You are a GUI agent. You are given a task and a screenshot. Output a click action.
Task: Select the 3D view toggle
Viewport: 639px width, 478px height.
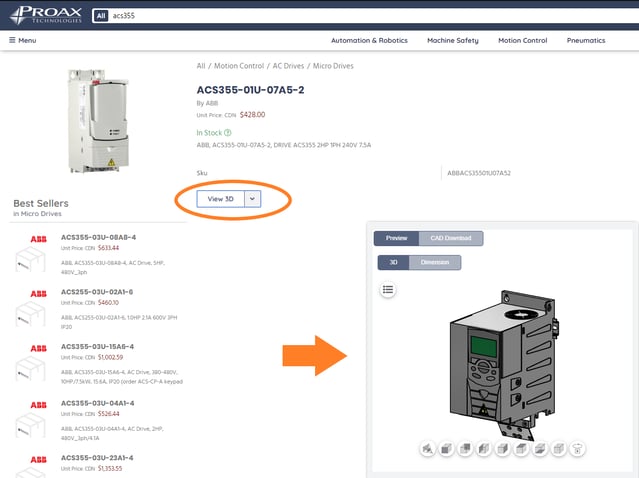pos(393,262)
